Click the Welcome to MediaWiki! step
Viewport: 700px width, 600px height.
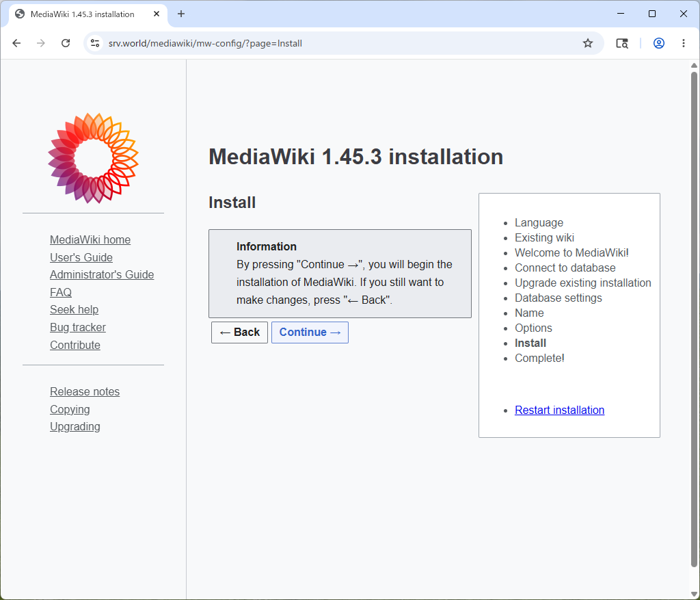coord(571,253)
